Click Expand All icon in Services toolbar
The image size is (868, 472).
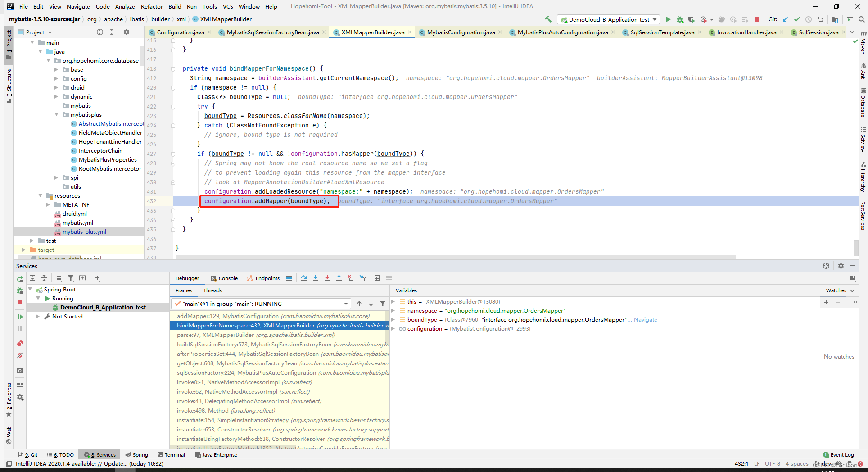pos(32,278)
